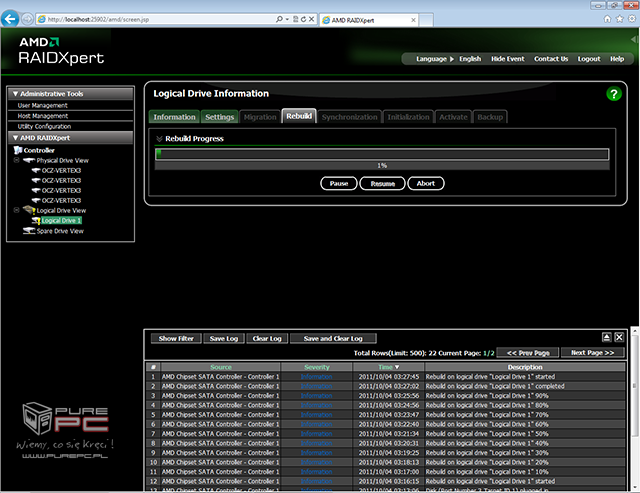The height and width of the screenshot is (493, 640).
Task: Open address bar dropdown arrow
Action: click(287, 19)
